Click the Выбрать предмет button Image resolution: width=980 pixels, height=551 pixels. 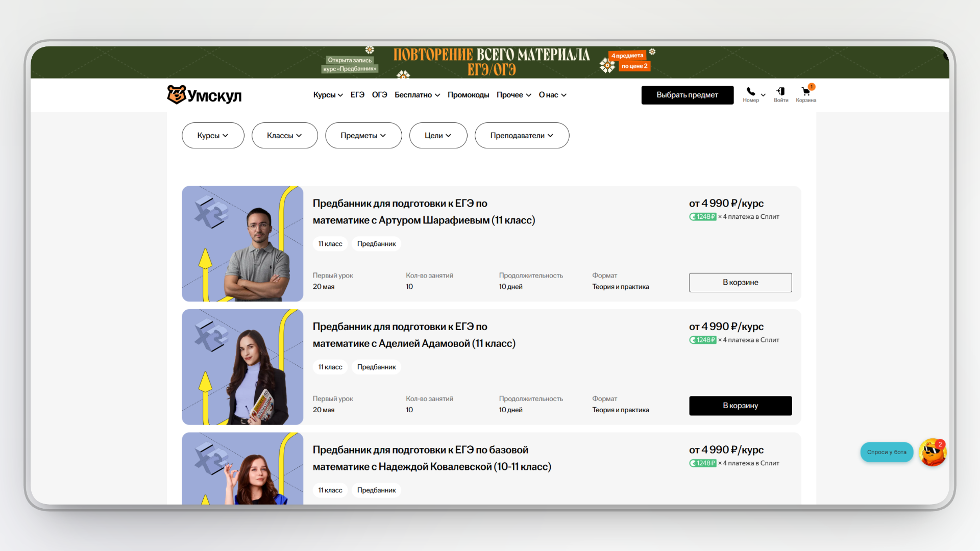coord(688,95)
